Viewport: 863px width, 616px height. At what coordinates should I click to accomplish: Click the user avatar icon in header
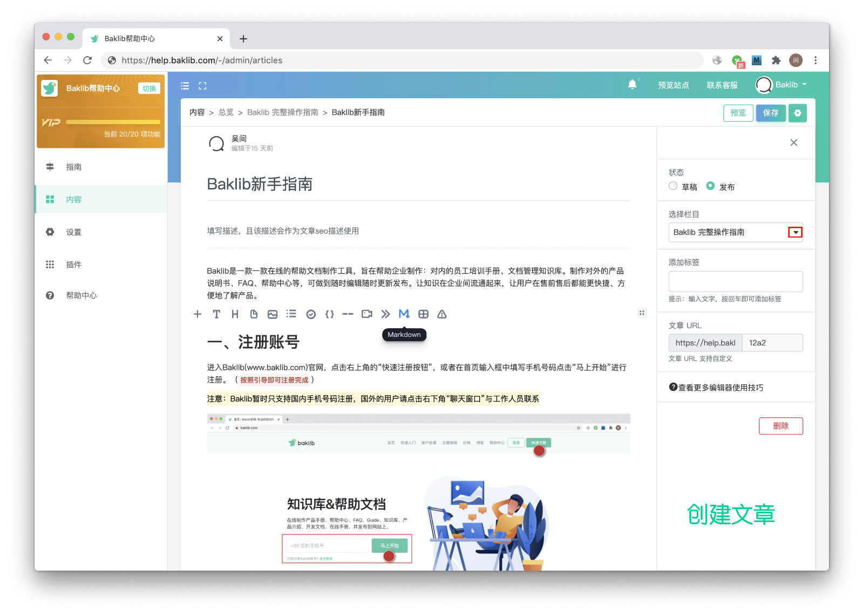click(764, 85)
